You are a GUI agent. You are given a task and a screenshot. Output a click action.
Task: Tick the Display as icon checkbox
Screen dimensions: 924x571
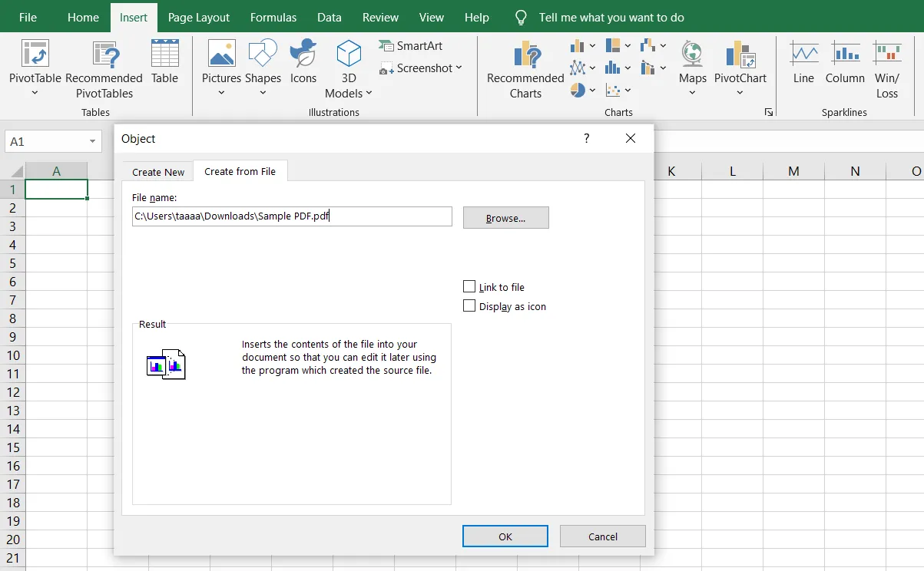click(469, 305)
